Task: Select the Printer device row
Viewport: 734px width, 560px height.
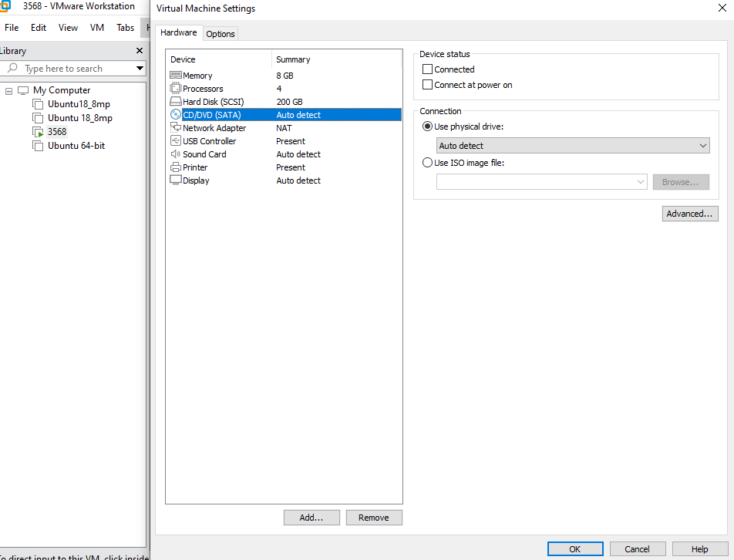Action: click(x=285, y=167)
